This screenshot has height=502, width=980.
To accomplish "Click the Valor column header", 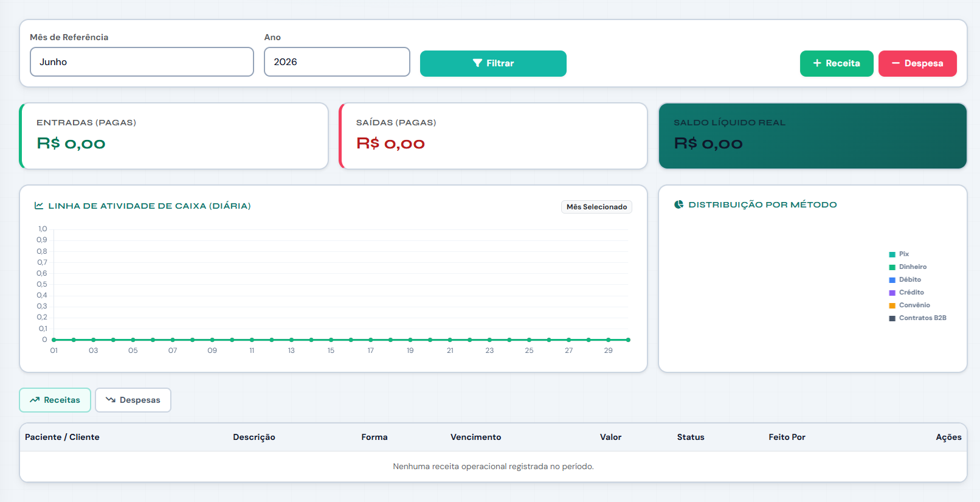I will [x=610, y=437].
